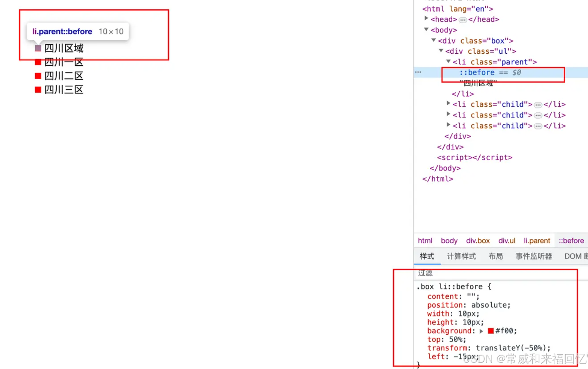Collapse the div class="ul" node
Viewport: 588px width, 369px height.
tap(441, 51)
